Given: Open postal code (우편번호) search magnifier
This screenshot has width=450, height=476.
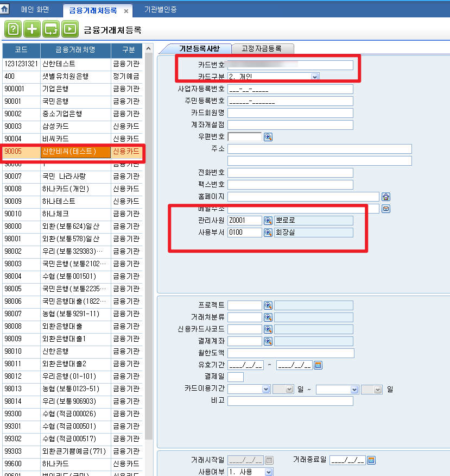Looking at the screenshot, I should coord(268,137).
